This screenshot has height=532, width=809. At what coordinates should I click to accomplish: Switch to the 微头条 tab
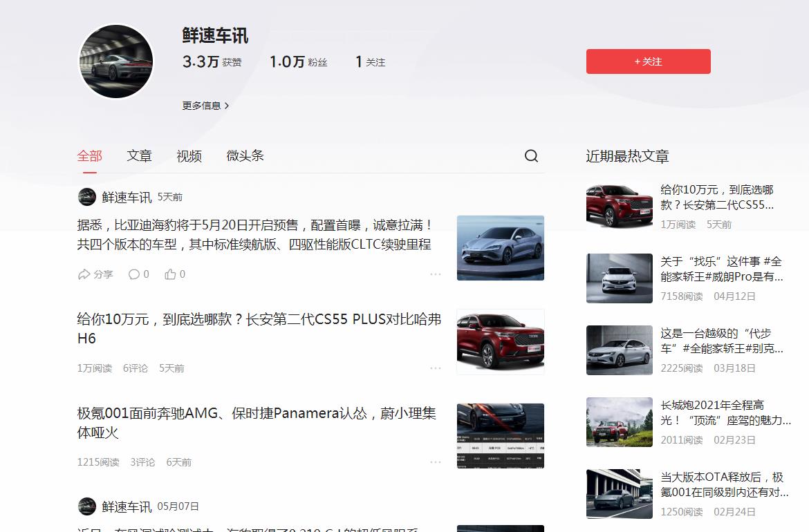(x=245, y=155)
